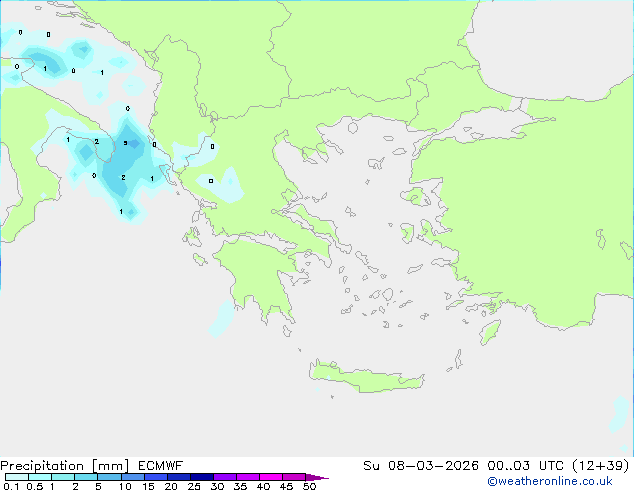This screenshot has height=490, width=634.
Task: Click the island of Rhodes on the map
Action: pos(490,332)
